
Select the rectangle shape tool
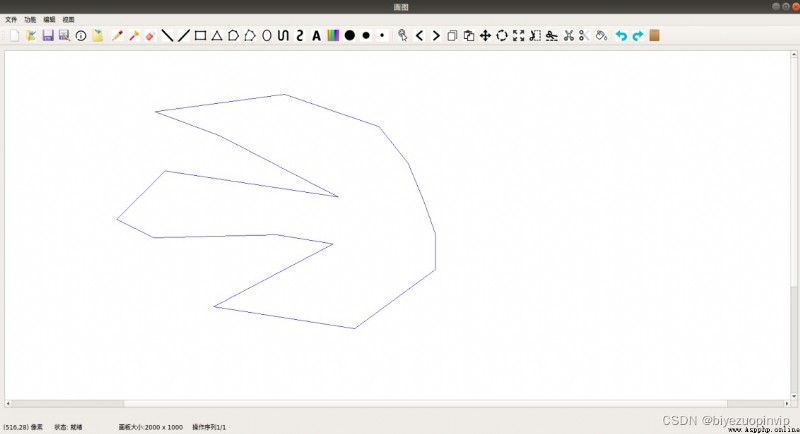pos(201,36)
